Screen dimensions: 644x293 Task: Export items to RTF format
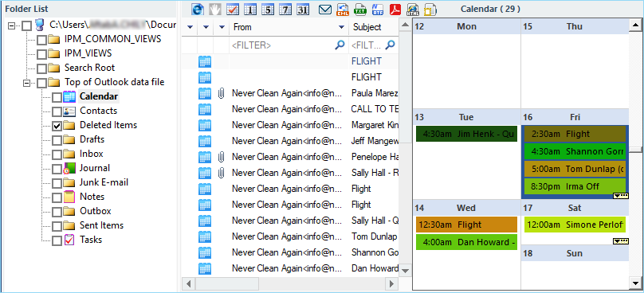point(378,10)
